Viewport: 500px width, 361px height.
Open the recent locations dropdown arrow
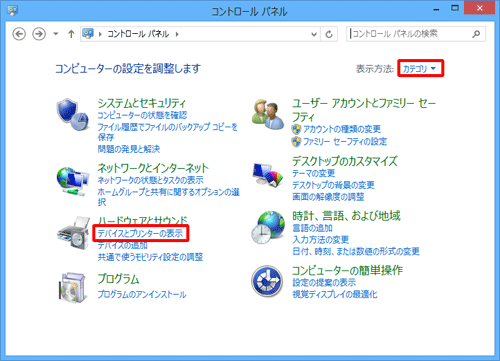point(56,34)
